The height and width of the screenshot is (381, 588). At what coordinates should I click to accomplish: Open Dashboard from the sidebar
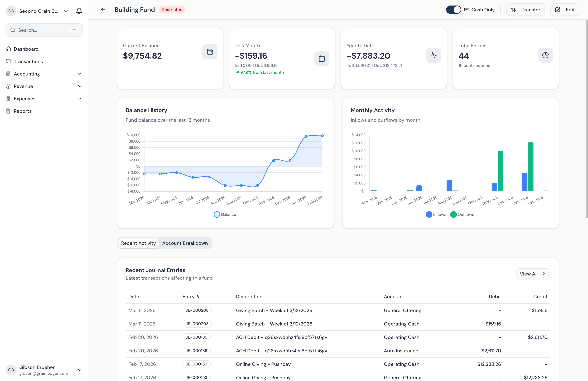26,49
